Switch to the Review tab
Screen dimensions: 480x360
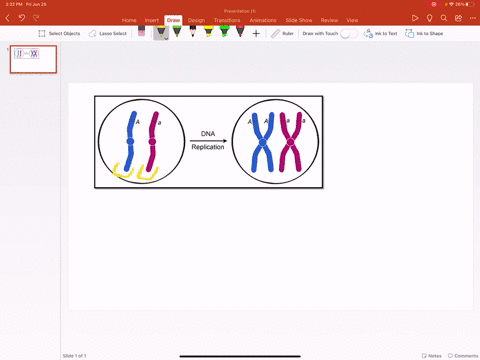pos(329,20)
